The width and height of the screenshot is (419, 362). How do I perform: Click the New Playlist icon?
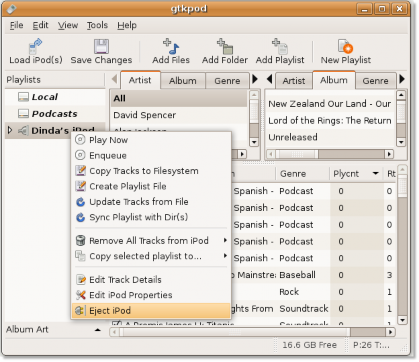[x=345, y=46]
